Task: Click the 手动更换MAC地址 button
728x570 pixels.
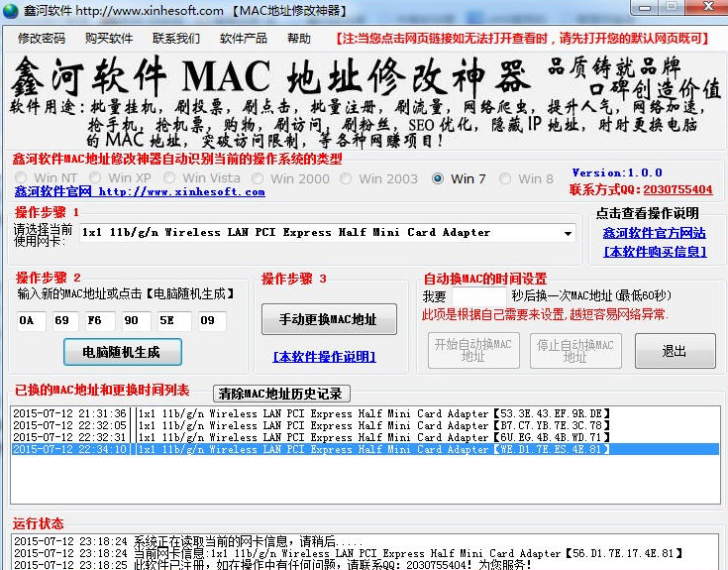Action: point(329,319)
